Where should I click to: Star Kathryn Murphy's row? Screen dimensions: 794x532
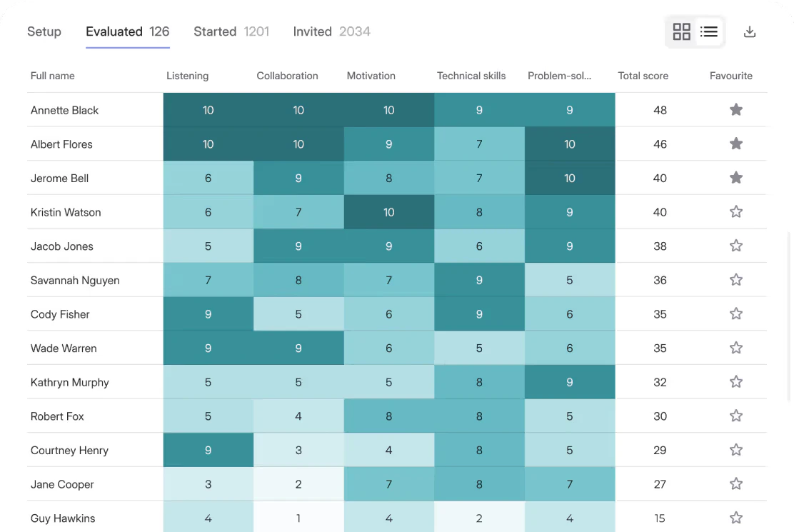736,382
